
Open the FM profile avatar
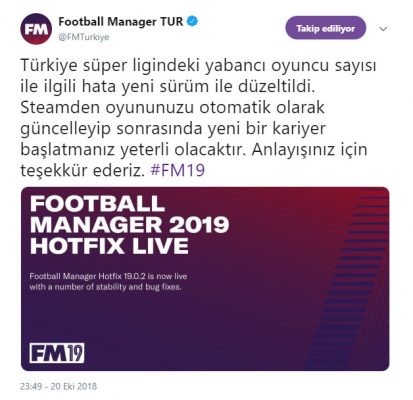tap(36, 29)
